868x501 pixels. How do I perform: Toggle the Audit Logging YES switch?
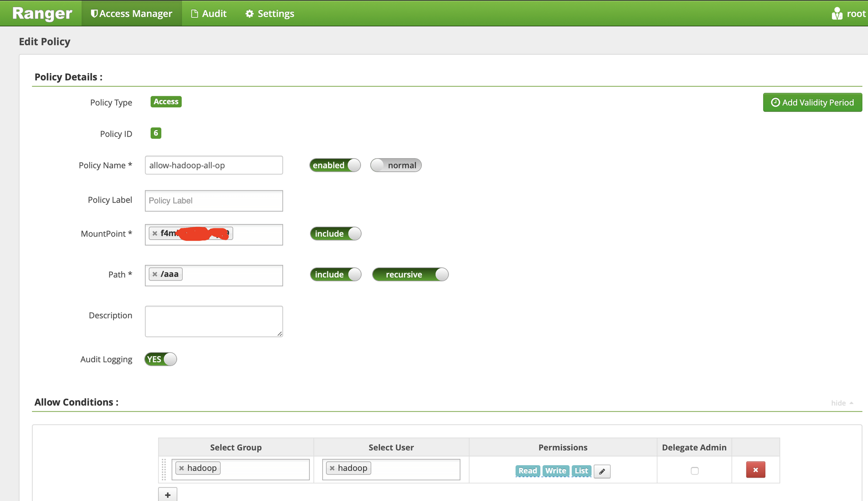160,359
